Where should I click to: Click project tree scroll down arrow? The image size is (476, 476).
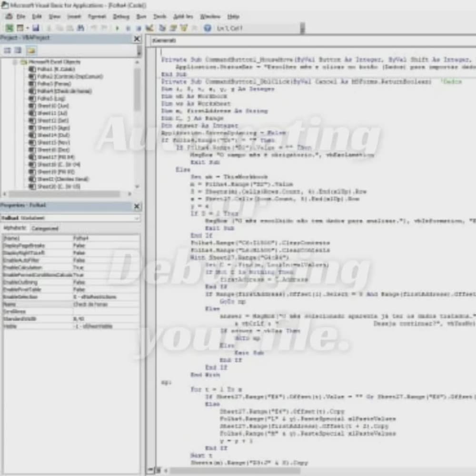point(137,187)
